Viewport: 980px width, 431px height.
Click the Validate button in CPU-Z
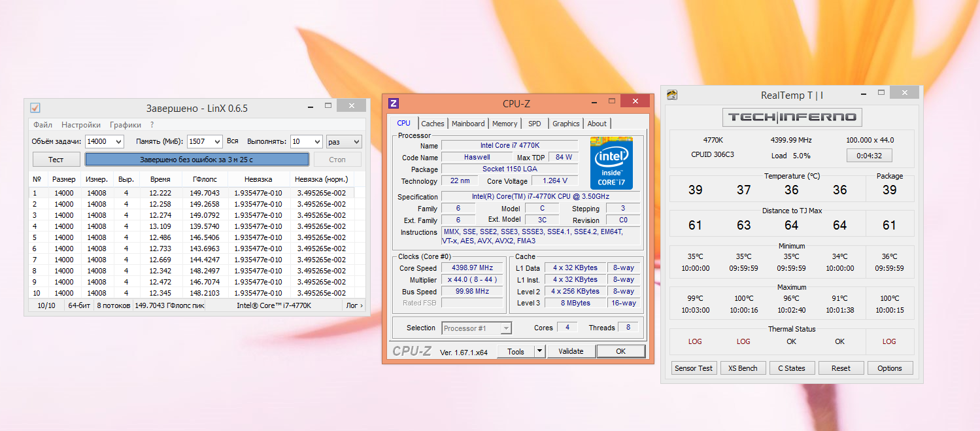pyautogui.click(x=571, y=351)
